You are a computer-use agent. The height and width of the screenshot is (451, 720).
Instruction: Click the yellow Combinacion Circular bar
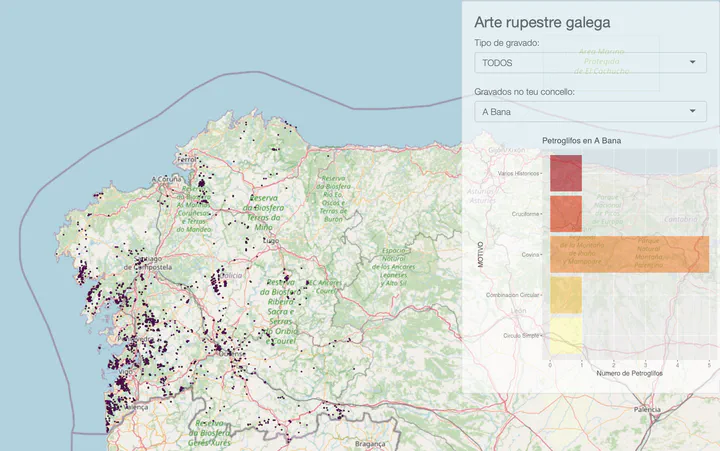click(566, 295)
